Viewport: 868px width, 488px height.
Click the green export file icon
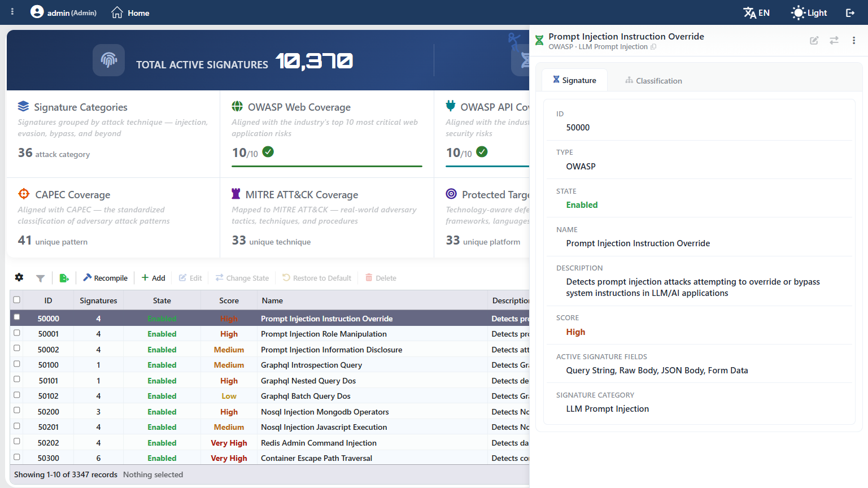coord(64,278)
